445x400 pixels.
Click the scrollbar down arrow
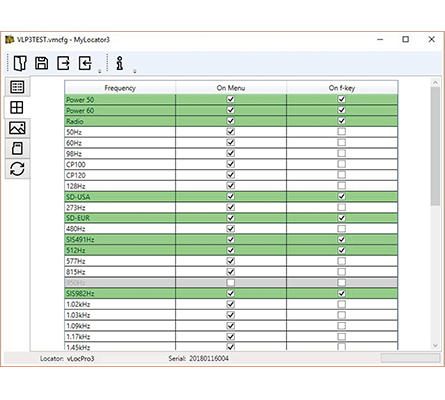click(435, 346)
